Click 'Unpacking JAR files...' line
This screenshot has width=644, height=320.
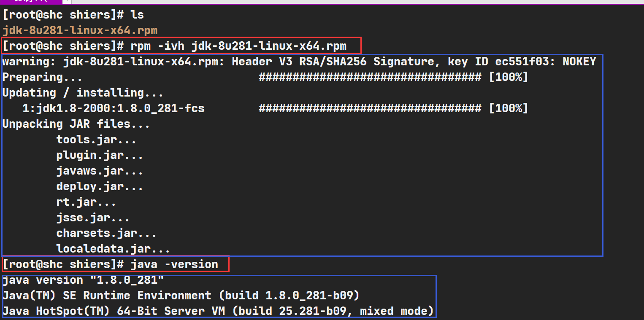pos(76,124)
